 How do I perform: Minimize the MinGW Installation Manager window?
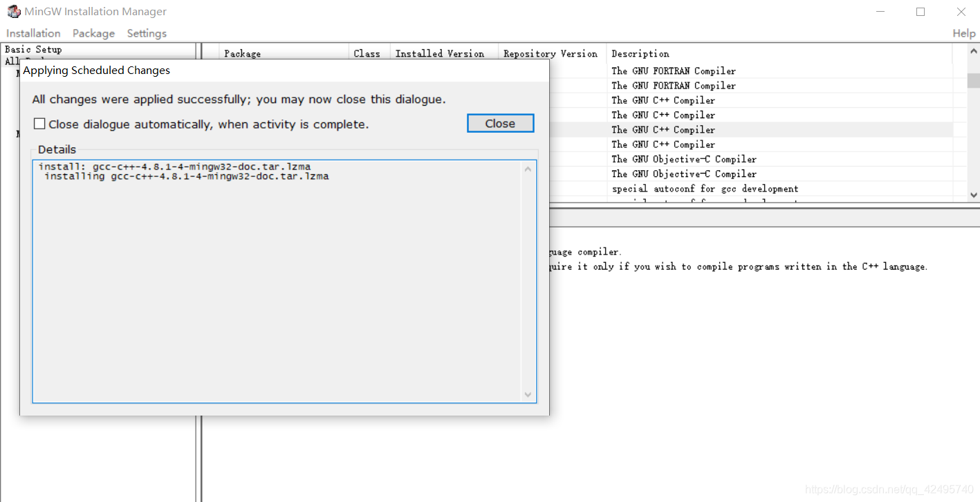coord(880,12)
